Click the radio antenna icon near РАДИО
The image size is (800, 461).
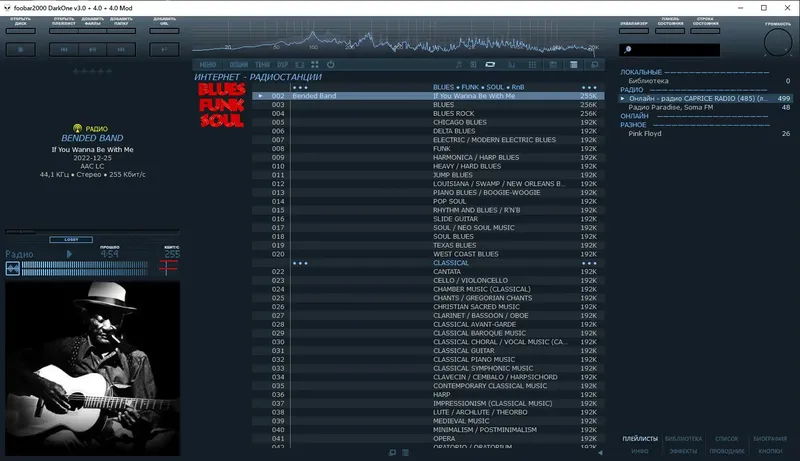[78, 129]
